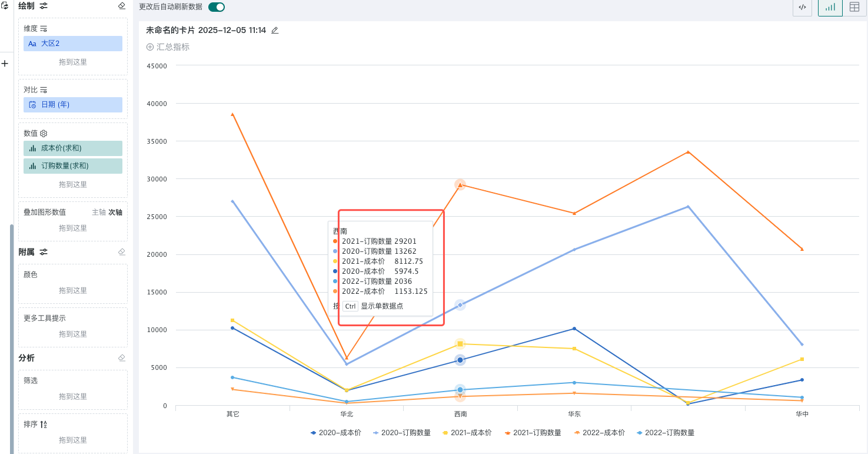This screenshot has width=868, height=454.
Task: Add a summary metric via 汇总指标
Action: pyautogui.click(x=168, y=47)
